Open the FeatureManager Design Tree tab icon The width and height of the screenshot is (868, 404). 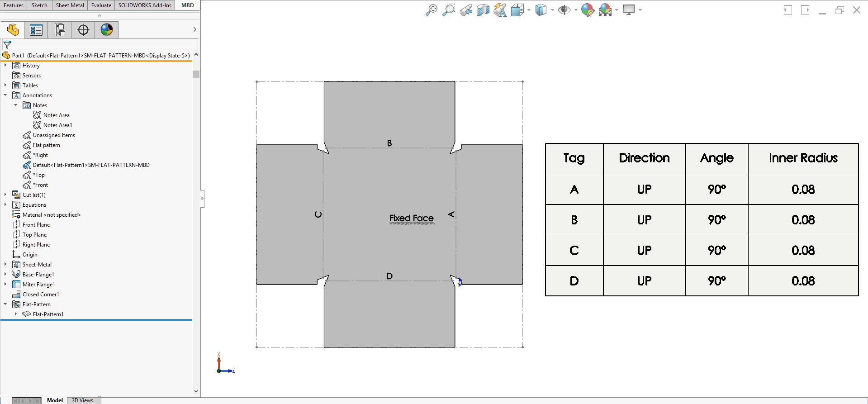[x=13, y=30]
